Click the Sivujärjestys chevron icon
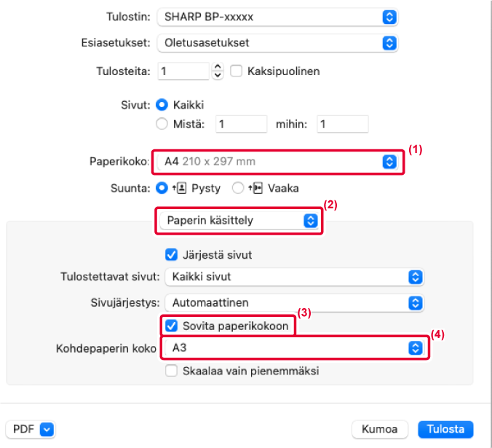This screenshot has height=448, width=492. [x=416, y=303]
